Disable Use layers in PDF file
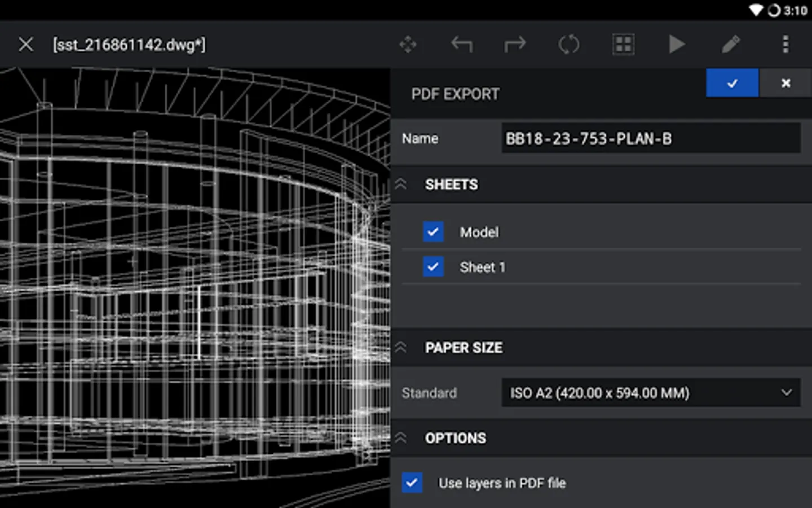 click(x=412, y=483)
